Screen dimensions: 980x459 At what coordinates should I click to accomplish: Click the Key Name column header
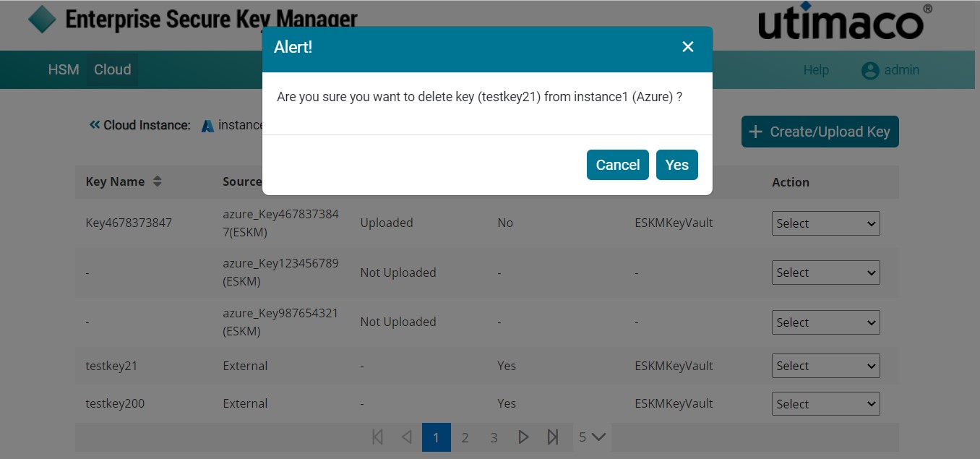click(115, 181)
